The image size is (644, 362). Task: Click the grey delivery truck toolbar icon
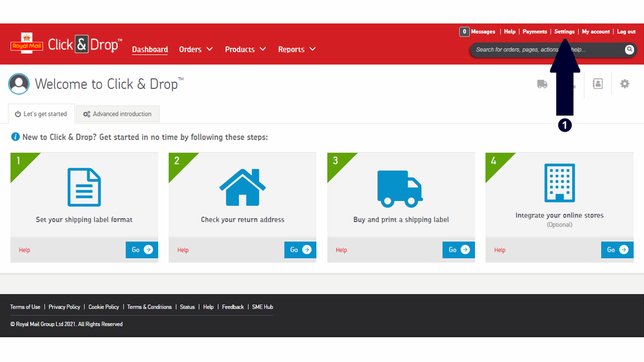tap(542, 84)
